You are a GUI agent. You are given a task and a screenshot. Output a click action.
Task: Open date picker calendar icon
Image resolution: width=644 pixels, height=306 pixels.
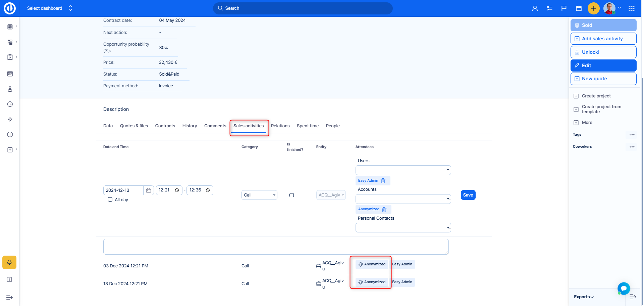click(x=149, y=190)
